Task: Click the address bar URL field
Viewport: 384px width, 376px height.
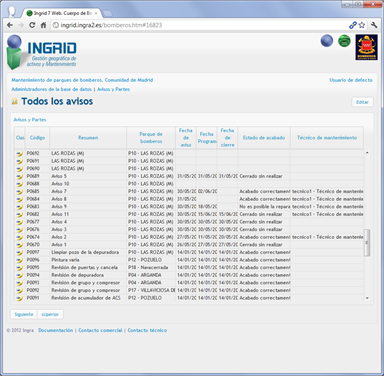Action: click(200, 25)
